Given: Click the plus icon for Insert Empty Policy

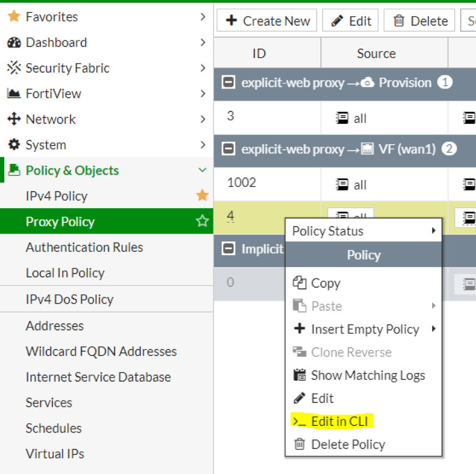Looking at the screenshot, I should click(x=300, y=328).
